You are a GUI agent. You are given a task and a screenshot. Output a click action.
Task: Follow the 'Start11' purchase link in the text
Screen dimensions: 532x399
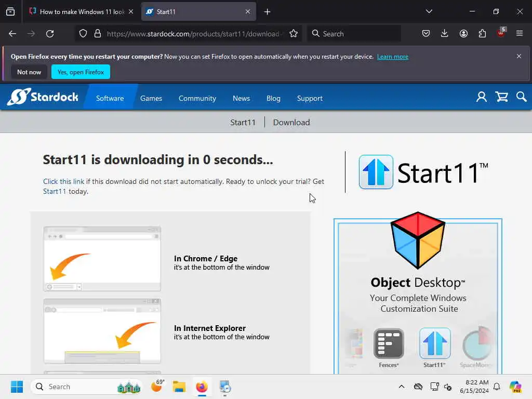point(55,191)
